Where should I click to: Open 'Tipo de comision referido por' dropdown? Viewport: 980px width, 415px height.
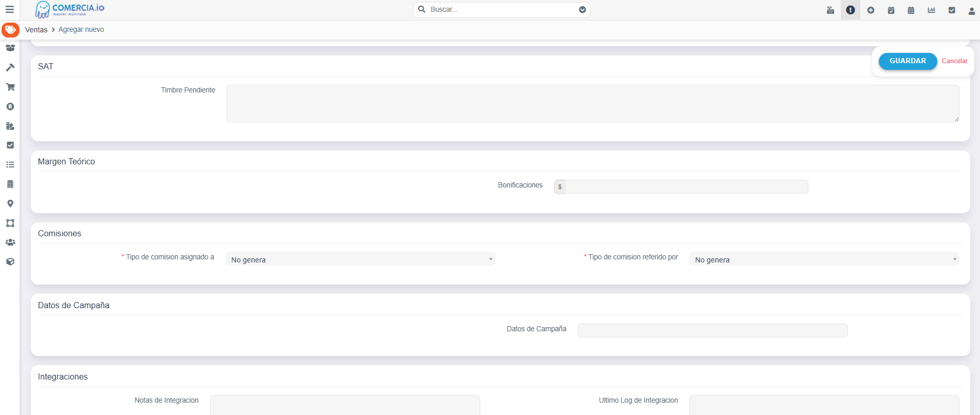click(824, 259)
